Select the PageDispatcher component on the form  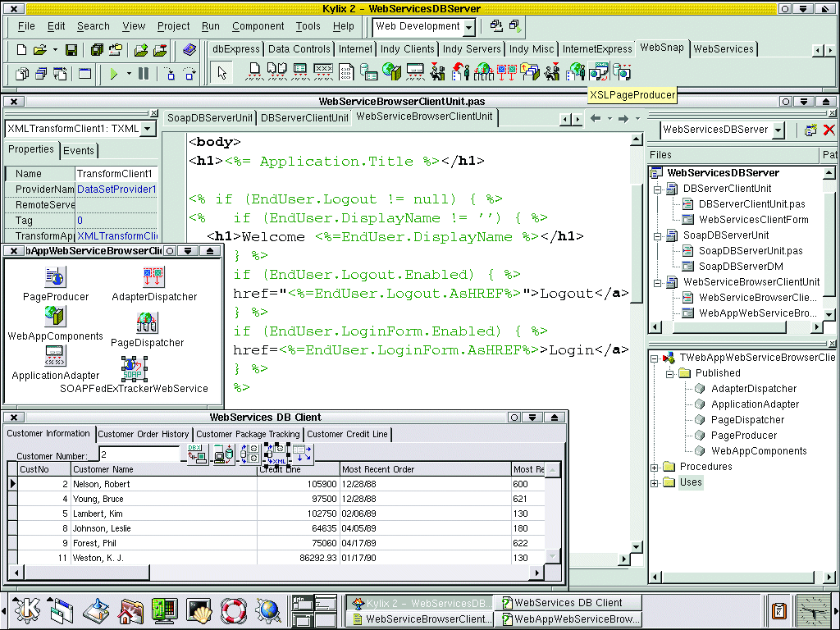147,323
